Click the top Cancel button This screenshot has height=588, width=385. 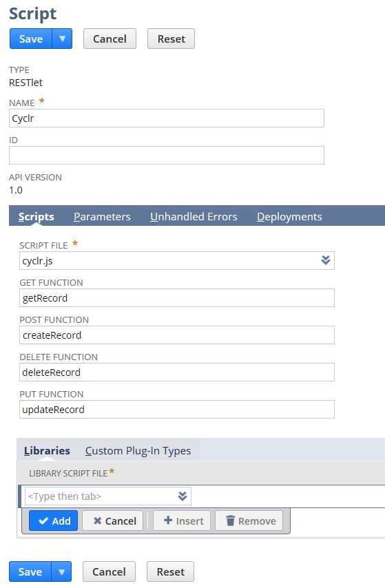(110, 39)
